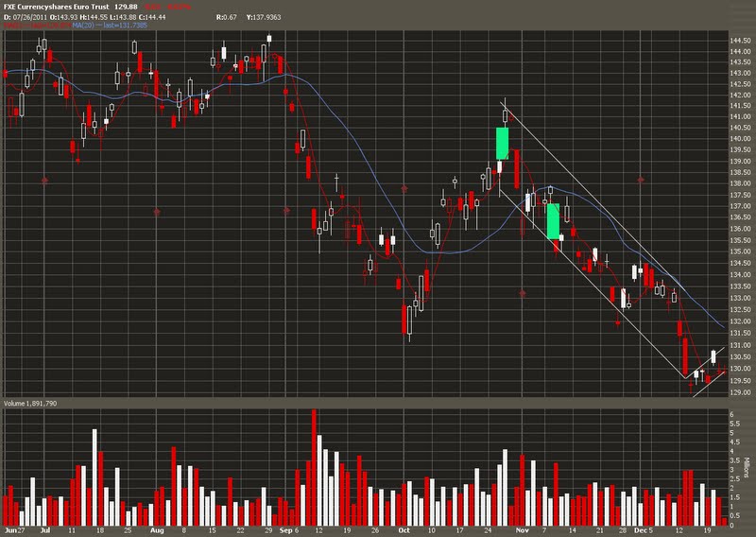This screenshot has height=537, width=756.
Task: Click the Nov label on the time axis
Action: pyautogui.click(x=520, y=531)
